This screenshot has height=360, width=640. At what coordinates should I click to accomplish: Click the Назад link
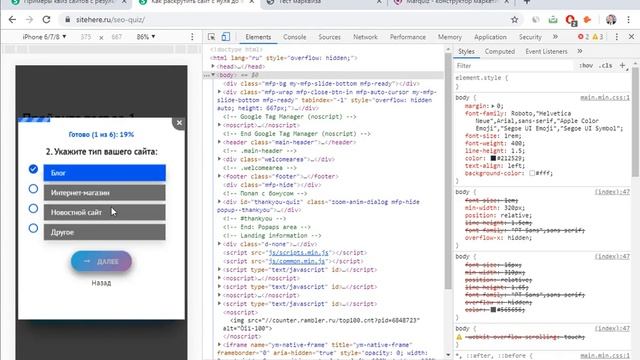[x=101, y=282]
